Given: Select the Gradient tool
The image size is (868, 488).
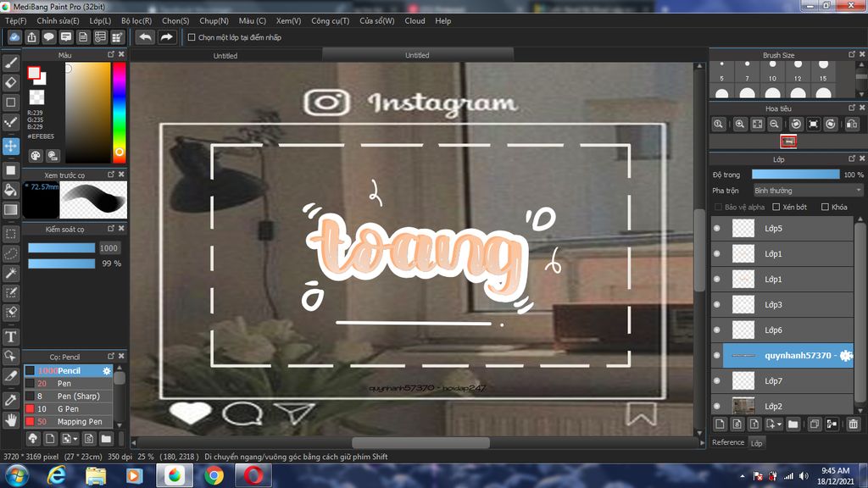Looking at the screenshot, I should click(10, 210).
